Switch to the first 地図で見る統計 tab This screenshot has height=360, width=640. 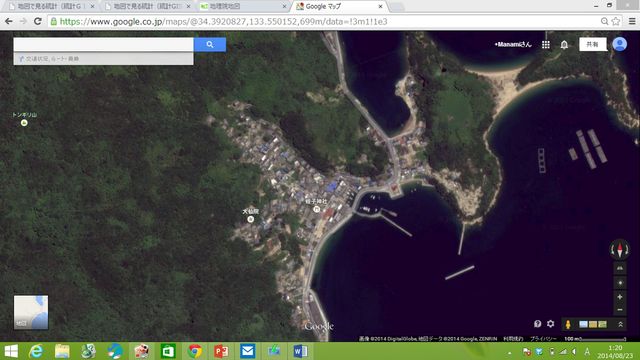[x=51, y=7]
